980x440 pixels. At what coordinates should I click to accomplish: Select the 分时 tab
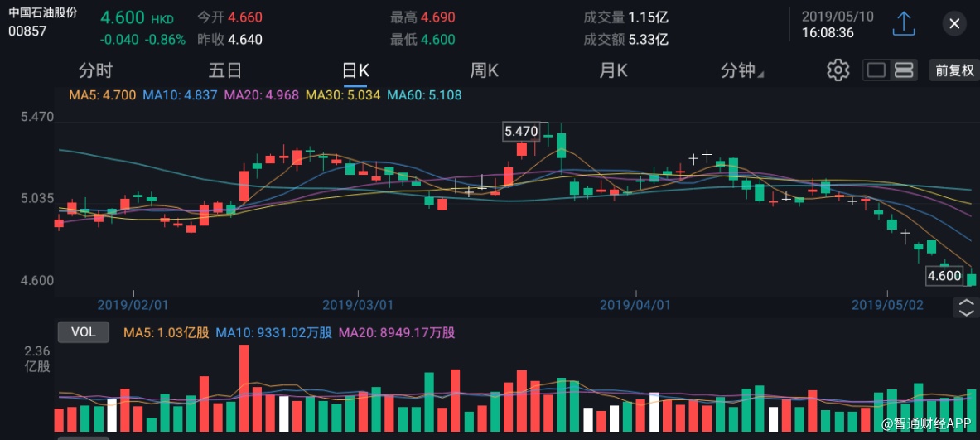[x=95, y=70]
